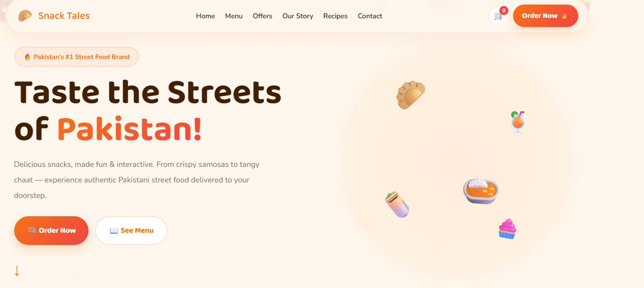Screen dimensions: 644x288
Task: Click the cart item count badge
Action: (504, 11)
